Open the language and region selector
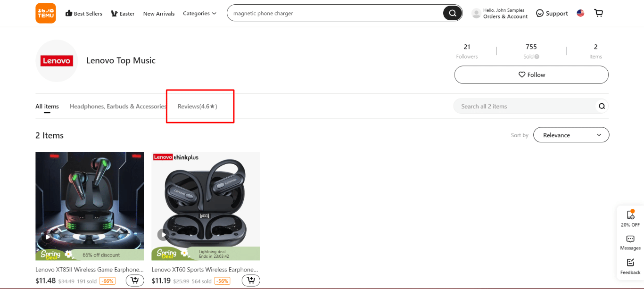The width and height of the screenshot is (644, 289). point(580,13)
